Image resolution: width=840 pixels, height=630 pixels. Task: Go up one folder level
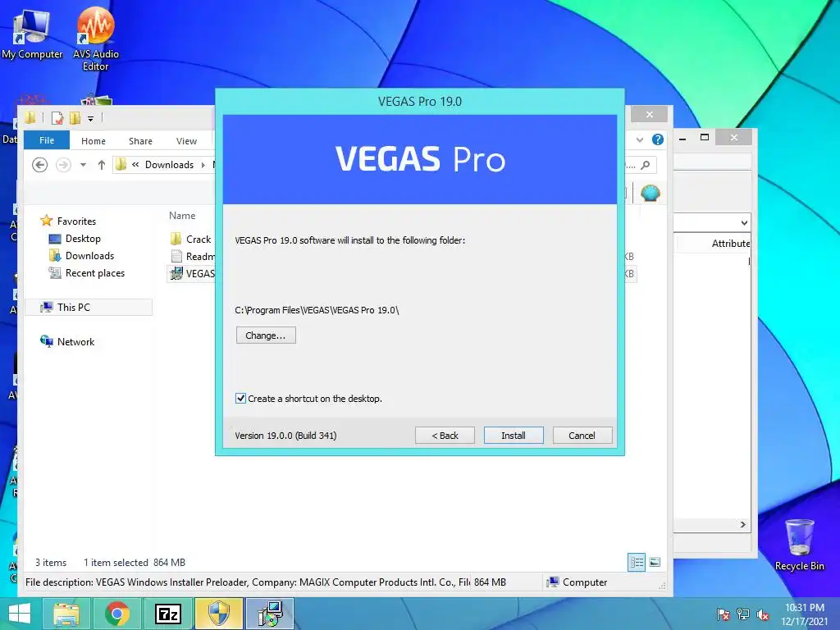101,165
